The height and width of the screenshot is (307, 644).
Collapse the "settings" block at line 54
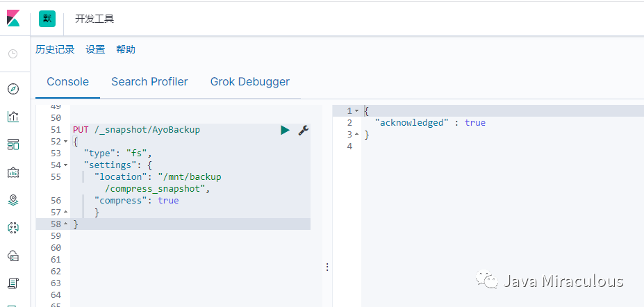(x=65, y=165)
